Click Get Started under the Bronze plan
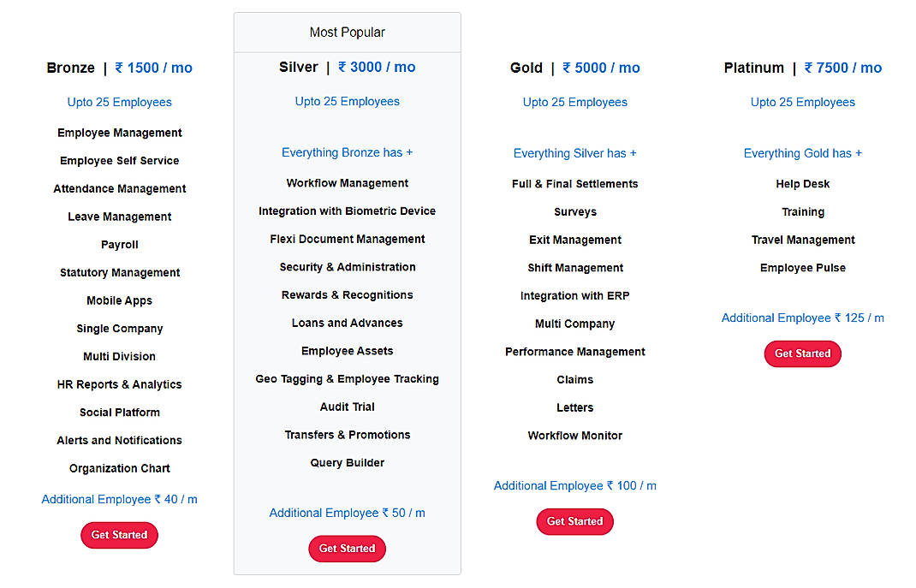Image resolution: width=916 pixels, height=588 pixels. coord(119,535)
